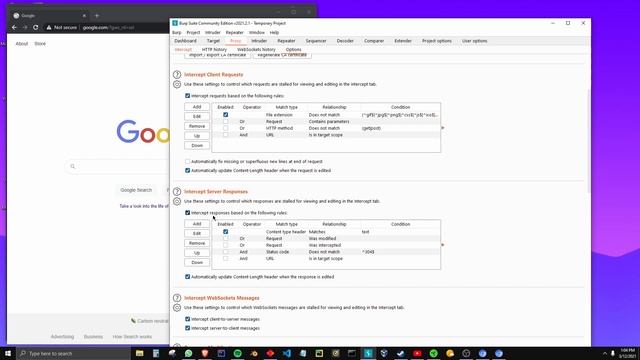Enable the Contains parameters request rule
640x360 pixels.
click(x=226, y=122)
